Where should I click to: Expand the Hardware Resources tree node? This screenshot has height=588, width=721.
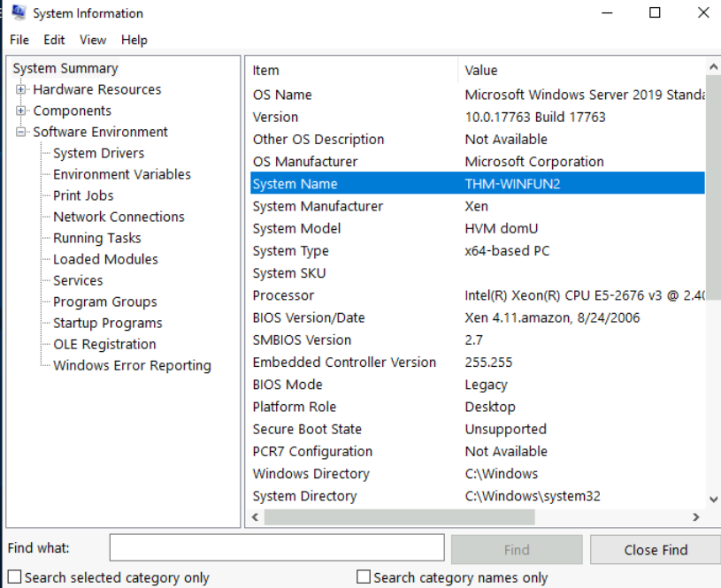click(x=20, y=89)
